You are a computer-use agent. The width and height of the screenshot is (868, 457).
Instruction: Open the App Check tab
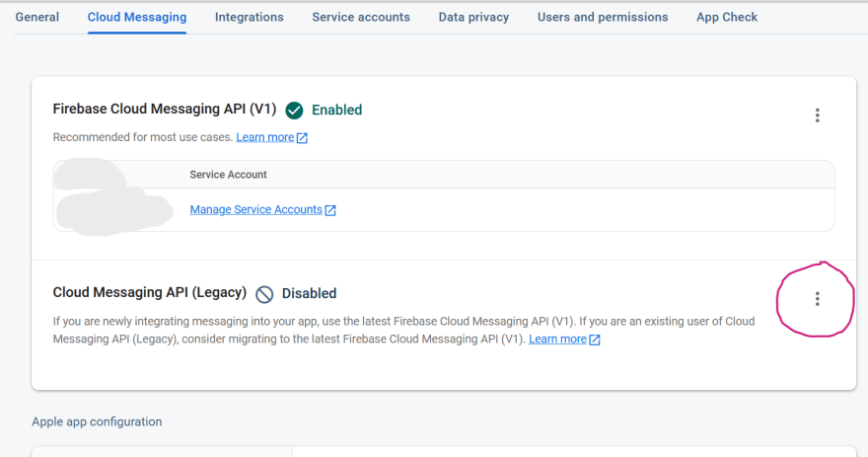pyautogui.click(x=727, y=17)
